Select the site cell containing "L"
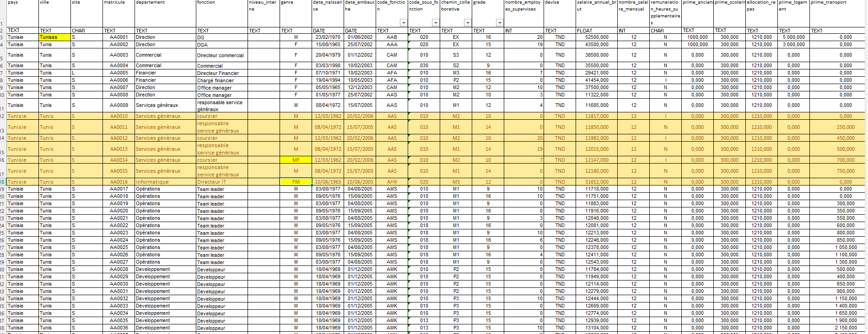The height and width of the screenshot is (334, 868). (x=86, y=73)
